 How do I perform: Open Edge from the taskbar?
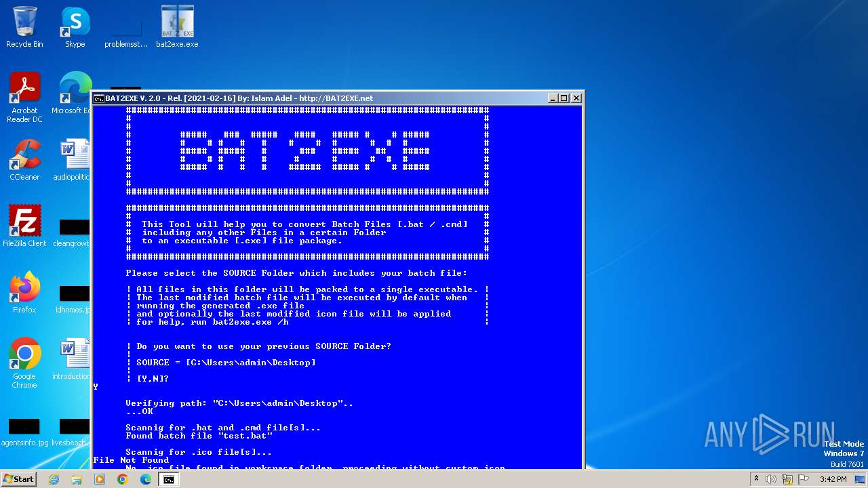click(146, 479)
